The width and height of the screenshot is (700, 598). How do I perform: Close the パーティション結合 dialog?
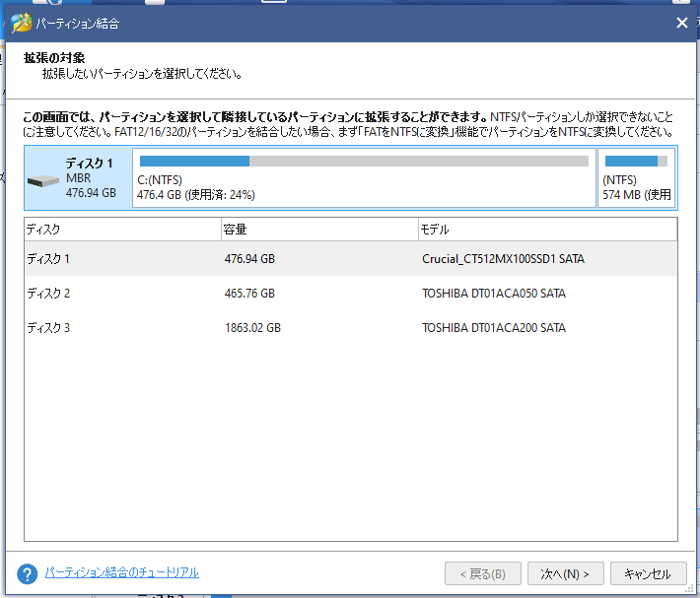pyautogui.click(x=681, y=23)
